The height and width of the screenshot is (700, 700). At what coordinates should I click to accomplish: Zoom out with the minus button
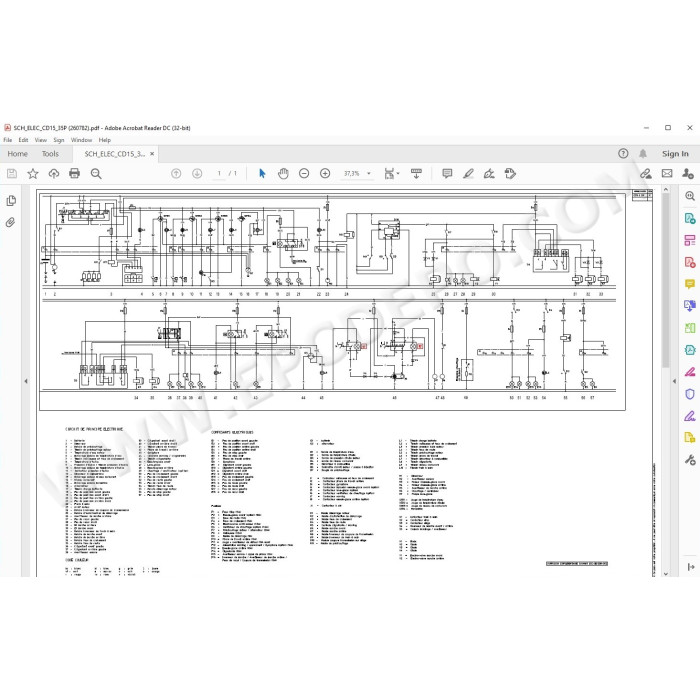[304, 173]
